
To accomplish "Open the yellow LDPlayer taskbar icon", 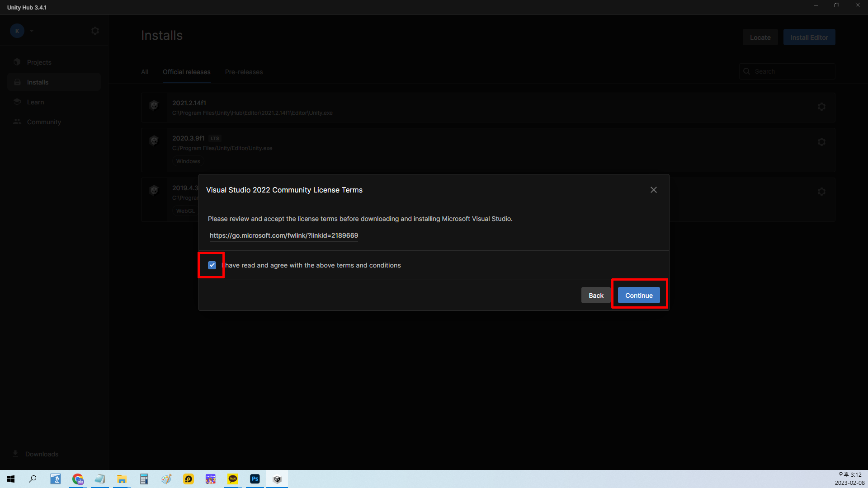I will [188, 479].
